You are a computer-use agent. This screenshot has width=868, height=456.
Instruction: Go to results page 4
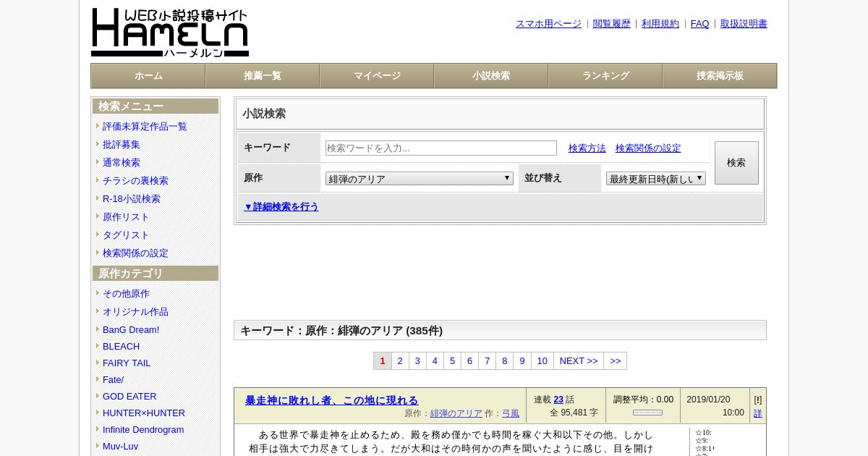tap(435, 360)
